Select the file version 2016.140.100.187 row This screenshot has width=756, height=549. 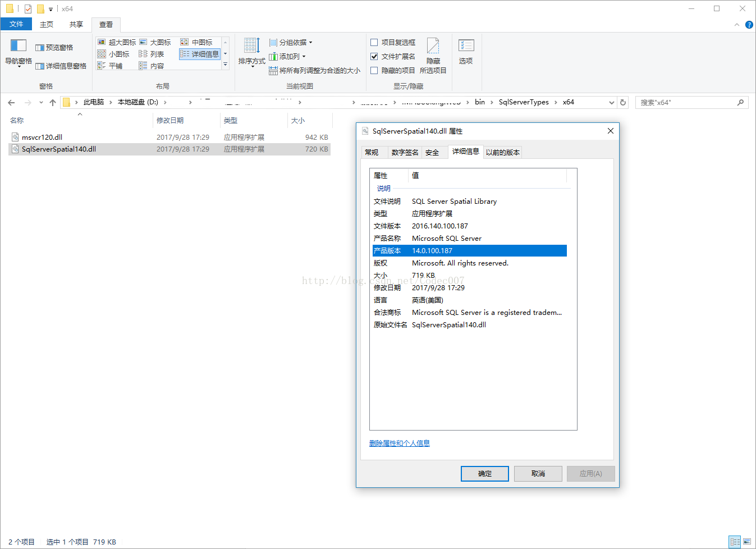pyautogui.click(x=469, y=226)
